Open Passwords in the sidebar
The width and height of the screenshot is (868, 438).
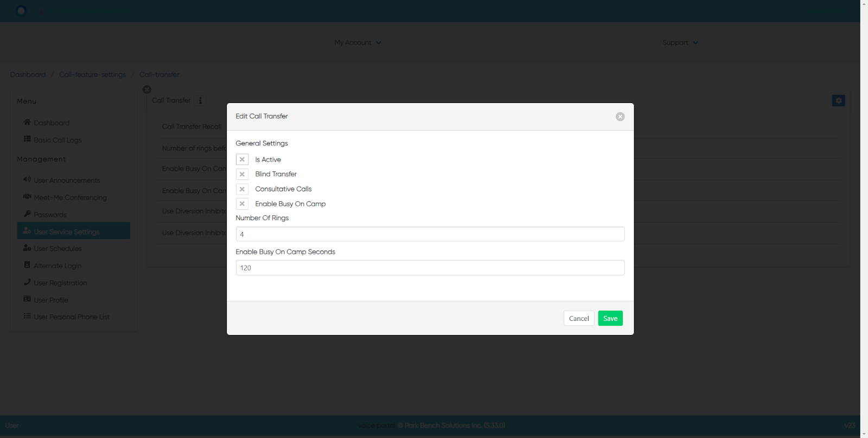50,215
